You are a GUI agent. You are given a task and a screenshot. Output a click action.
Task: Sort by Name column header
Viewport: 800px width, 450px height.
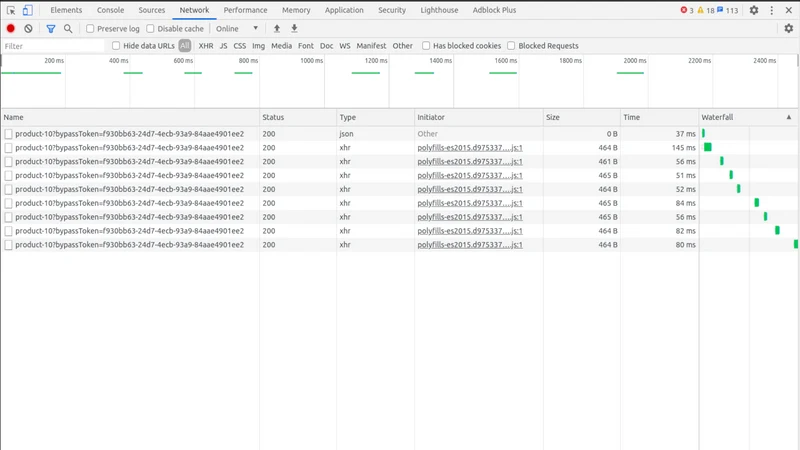(131, 117)
